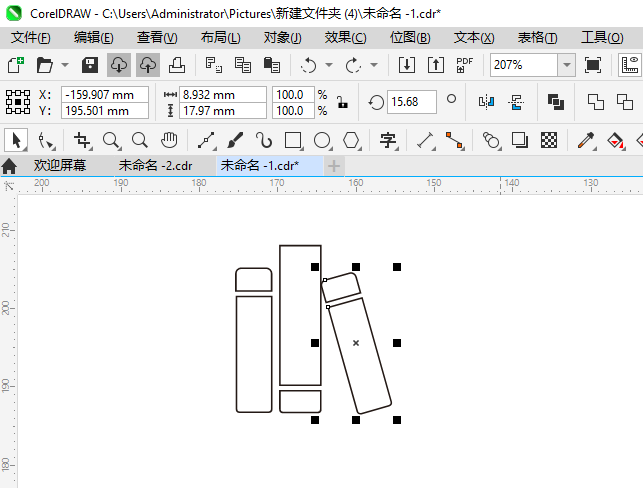Select the Transparency checkerboard tool
This screenshot has width=643, height=488.
pos(549,140)
